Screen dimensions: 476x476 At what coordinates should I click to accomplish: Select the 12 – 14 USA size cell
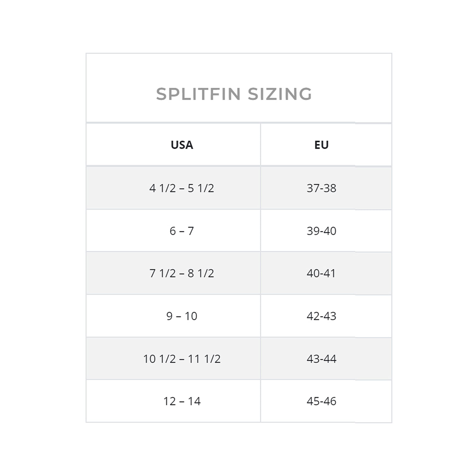(173, 401)
